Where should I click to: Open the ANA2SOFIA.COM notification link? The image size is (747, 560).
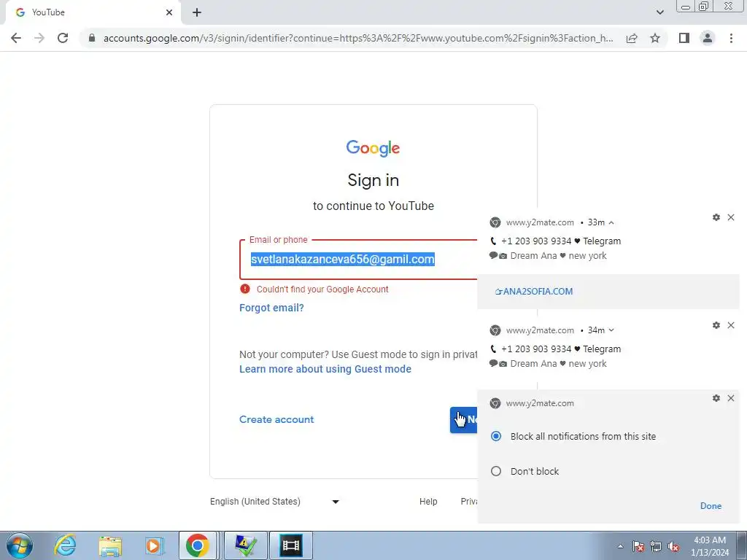click(x=534, y=292)
